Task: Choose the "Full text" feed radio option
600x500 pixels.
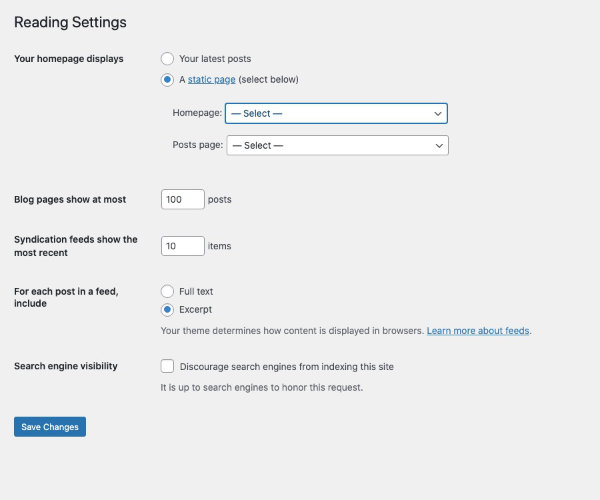Action: (x=167, y=291)
